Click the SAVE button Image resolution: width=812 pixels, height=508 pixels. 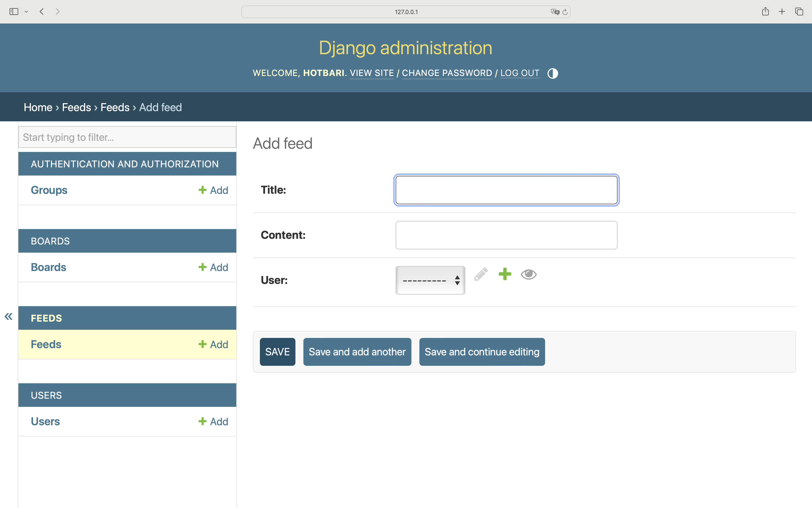point(278,352)
